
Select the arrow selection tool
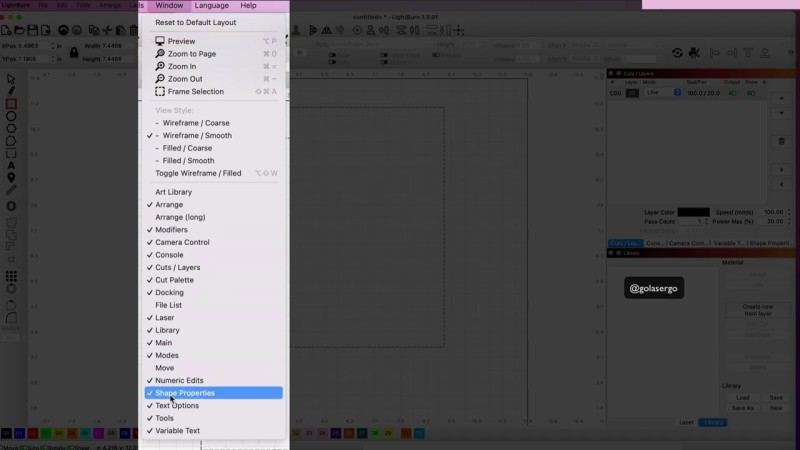(x=11, y=78)
